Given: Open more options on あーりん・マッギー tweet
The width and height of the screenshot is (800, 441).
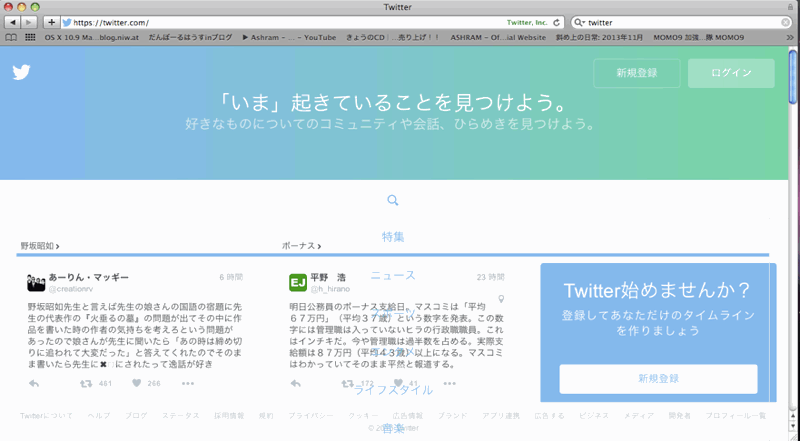Looking at the screenshot, I should click(x=187, y=383).
